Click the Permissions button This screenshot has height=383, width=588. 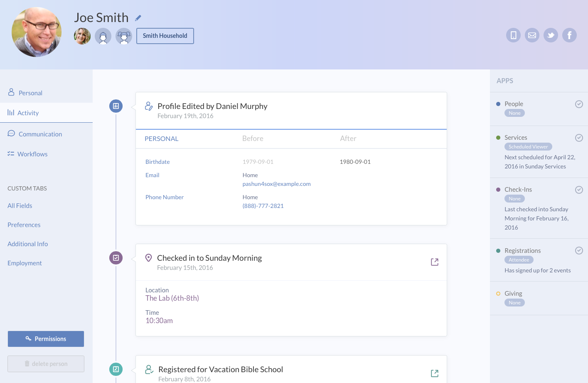(x=46, y=339)
